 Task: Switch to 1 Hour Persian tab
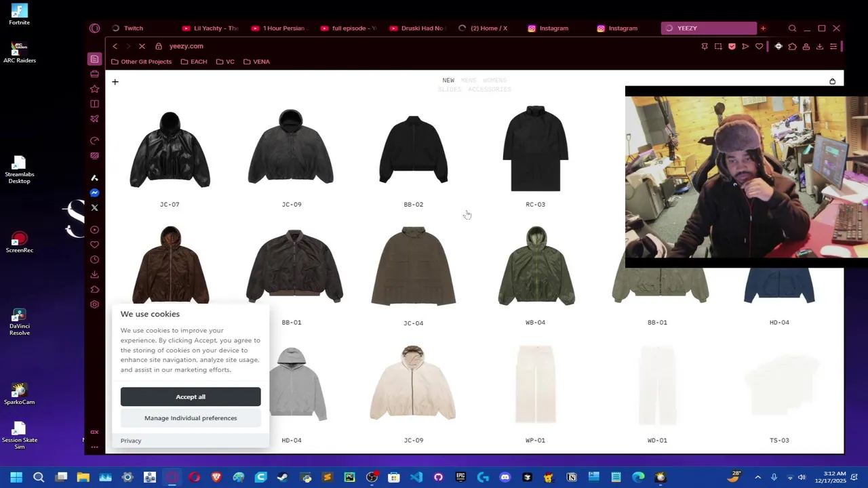[x=279, y=28]
